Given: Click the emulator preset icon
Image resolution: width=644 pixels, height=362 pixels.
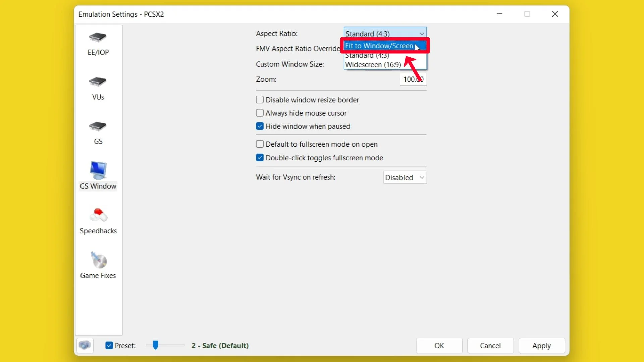Looking at the screenshot, I should [x=85, y=345].
